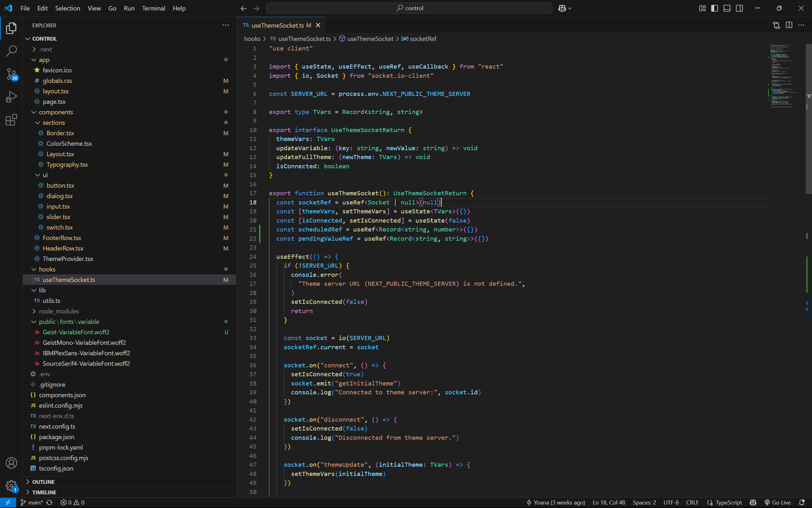The width and height of the screenshot is (812, 508).
Task: Open Geist-VariableFont.woff2 font file
Action: pyautogui.click(x=129, y=332)
